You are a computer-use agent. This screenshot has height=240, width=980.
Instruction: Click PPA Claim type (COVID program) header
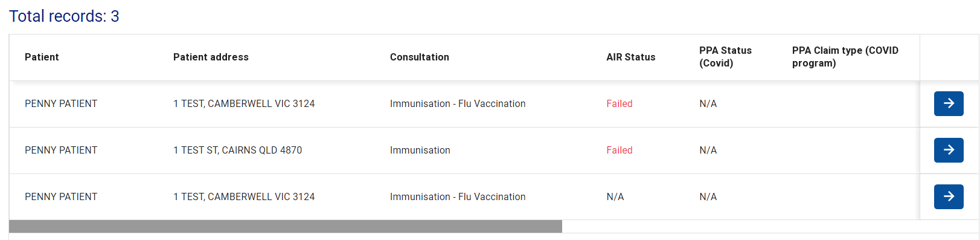tap(845, 57)
